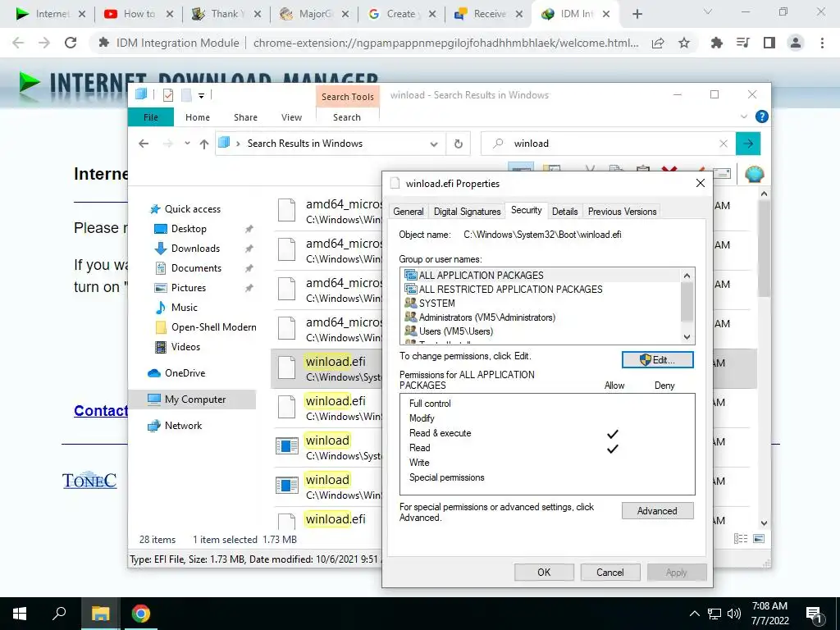Screen dimensions: 840x630
Task: Open notification center icon
Action: click(814, 615)
